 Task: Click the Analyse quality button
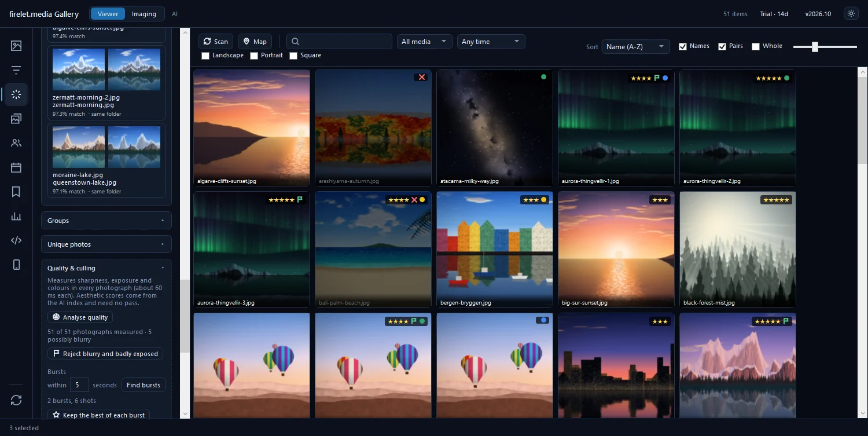coord(80,317)
